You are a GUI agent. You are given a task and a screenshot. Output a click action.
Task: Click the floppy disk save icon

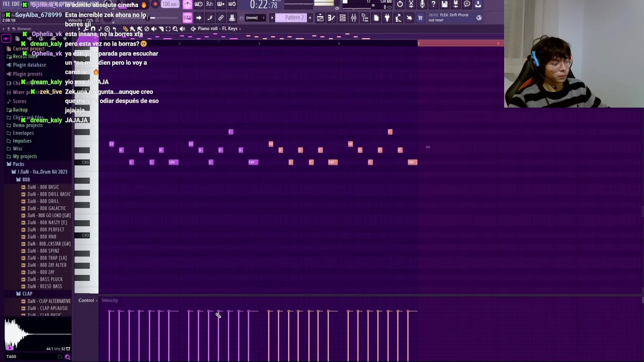444,4
